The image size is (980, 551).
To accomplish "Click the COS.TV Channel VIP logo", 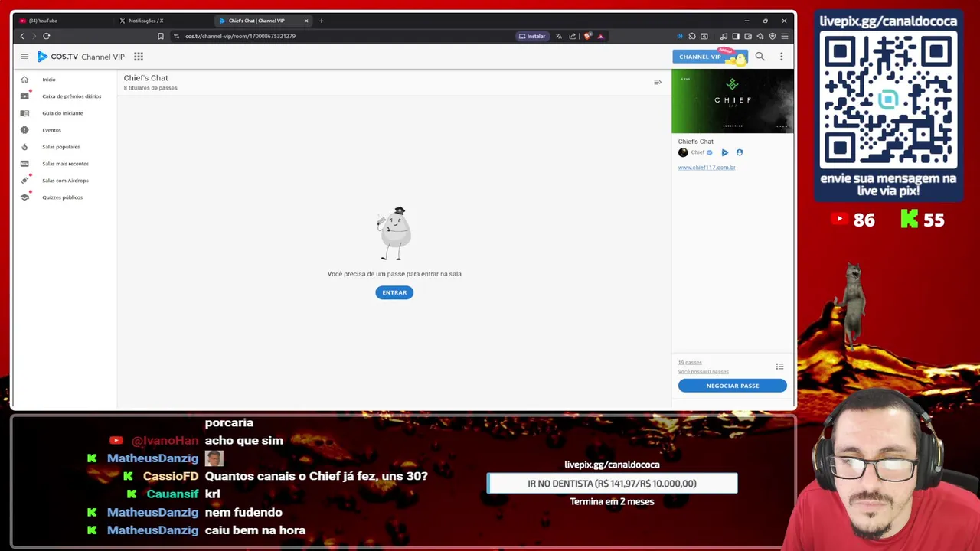I will click(80, 57).
